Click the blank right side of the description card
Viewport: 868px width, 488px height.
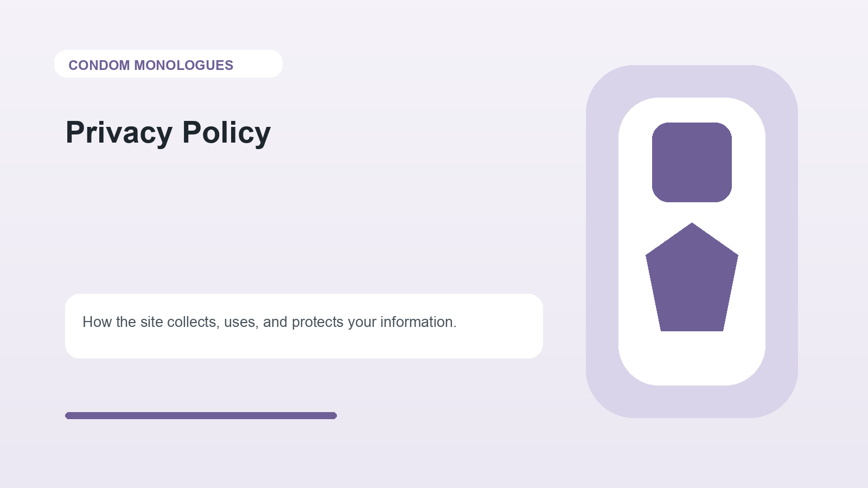pos(499,326)
